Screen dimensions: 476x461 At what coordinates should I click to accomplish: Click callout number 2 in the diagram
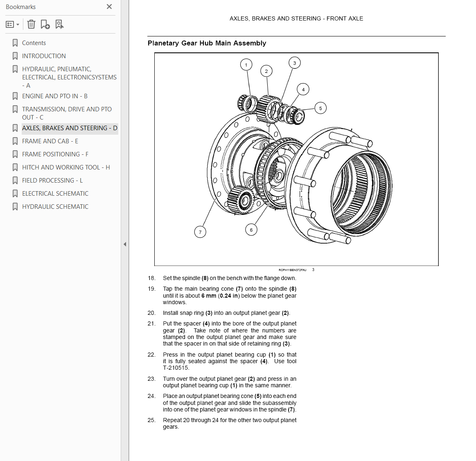tap(266, 71)
